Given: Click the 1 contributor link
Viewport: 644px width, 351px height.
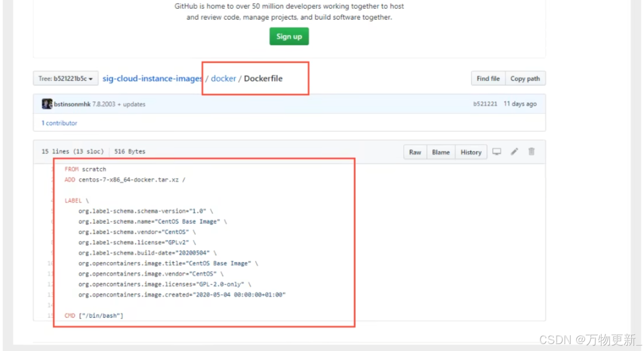Looking at the screenshot, I should click(x=59, y=123).
